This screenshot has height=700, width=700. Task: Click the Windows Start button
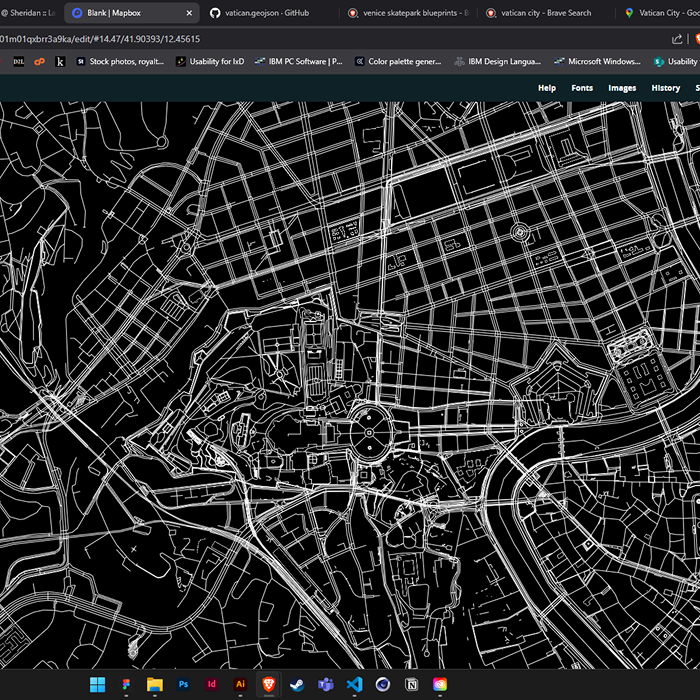98,685
